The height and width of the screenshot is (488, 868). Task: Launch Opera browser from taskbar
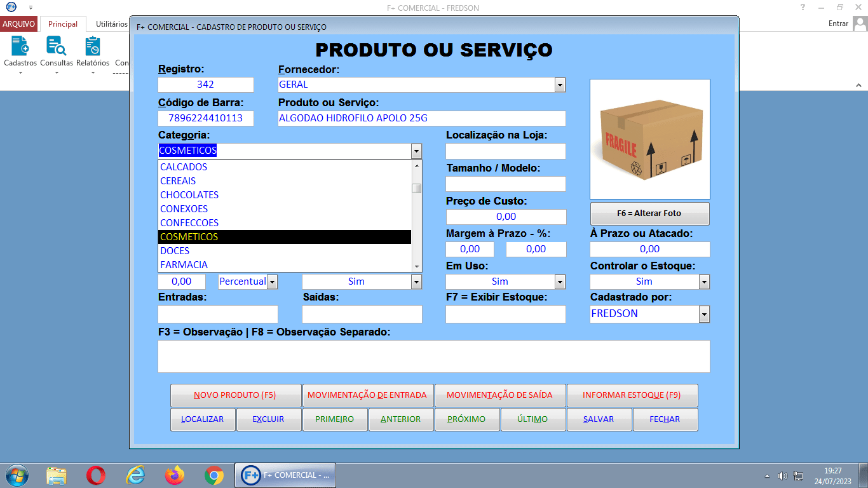[x=96, y=475]
